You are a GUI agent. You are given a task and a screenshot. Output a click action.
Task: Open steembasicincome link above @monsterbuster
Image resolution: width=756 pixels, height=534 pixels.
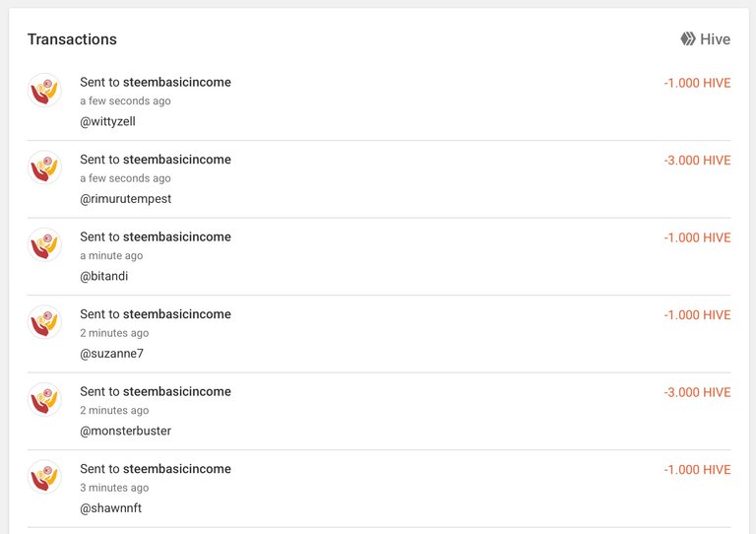point(177,391)
